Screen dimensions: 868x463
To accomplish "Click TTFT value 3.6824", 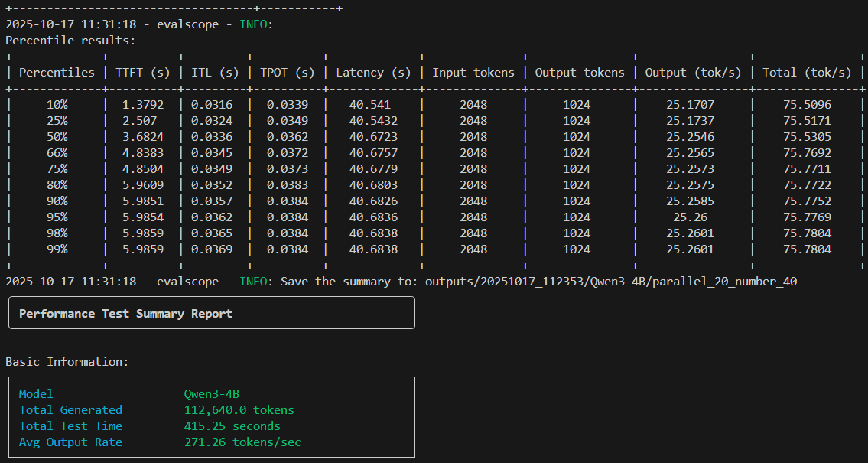I will click(x=143, y=137).
